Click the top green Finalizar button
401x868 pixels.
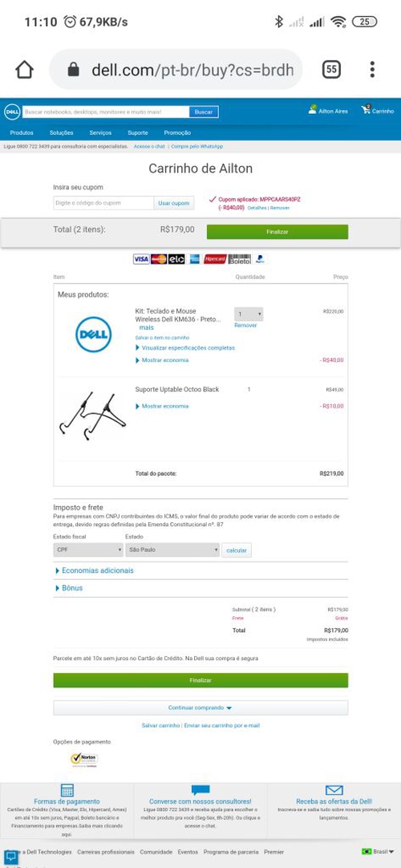point(277,232)
